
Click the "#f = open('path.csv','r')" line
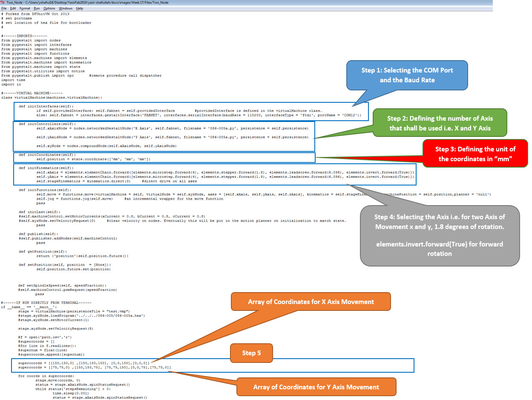pyautogui.click(x=45, y=337)
